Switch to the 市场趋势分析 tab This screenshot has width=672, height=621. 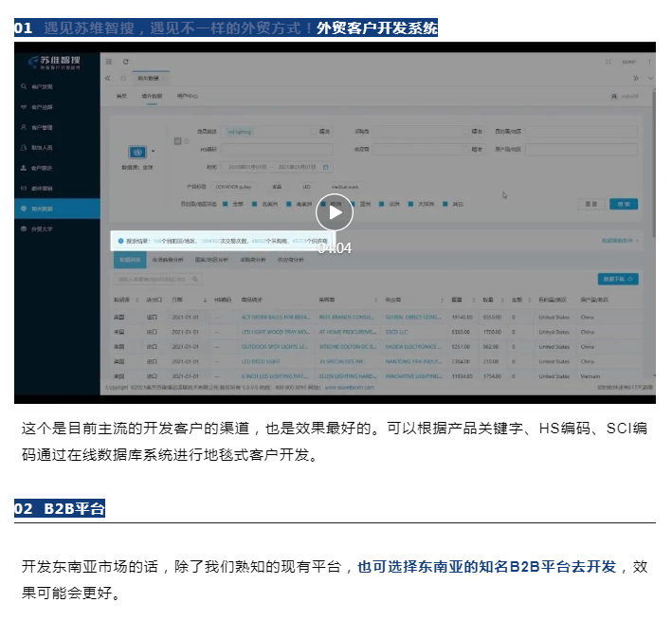click(x=168, y=260)
